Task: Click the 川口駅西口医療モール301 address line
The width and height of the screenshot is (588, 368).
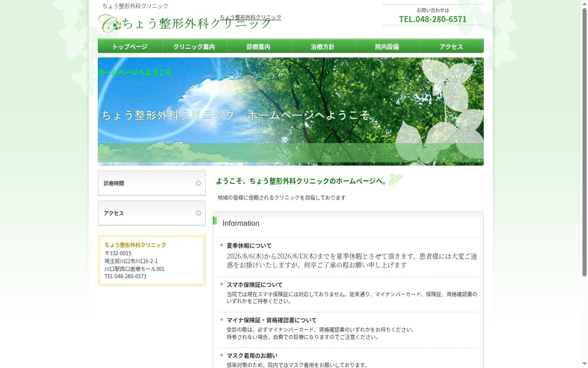Action: click(134, 269)
